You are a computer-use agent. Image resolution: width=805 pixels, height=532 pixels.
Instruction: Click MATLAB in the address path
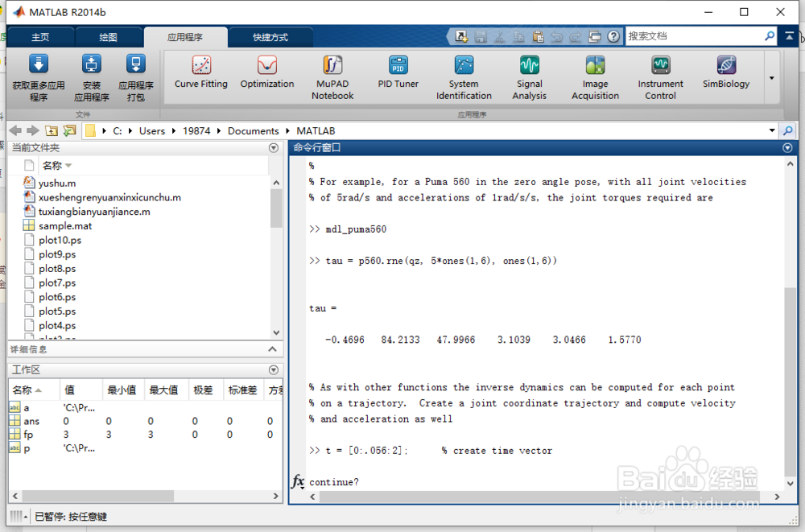tap(316, 131)
